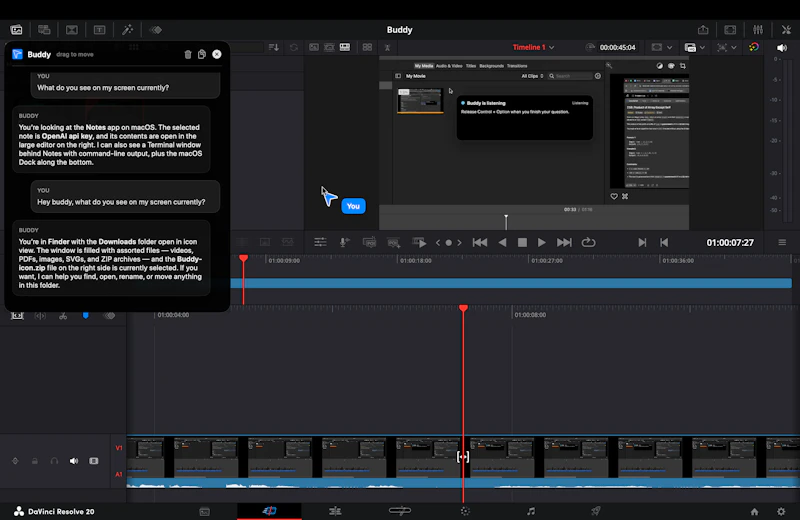Screen dimensions: 800x520
Task: Click the upper timeline red playhead handle
Action: [244, 259]
